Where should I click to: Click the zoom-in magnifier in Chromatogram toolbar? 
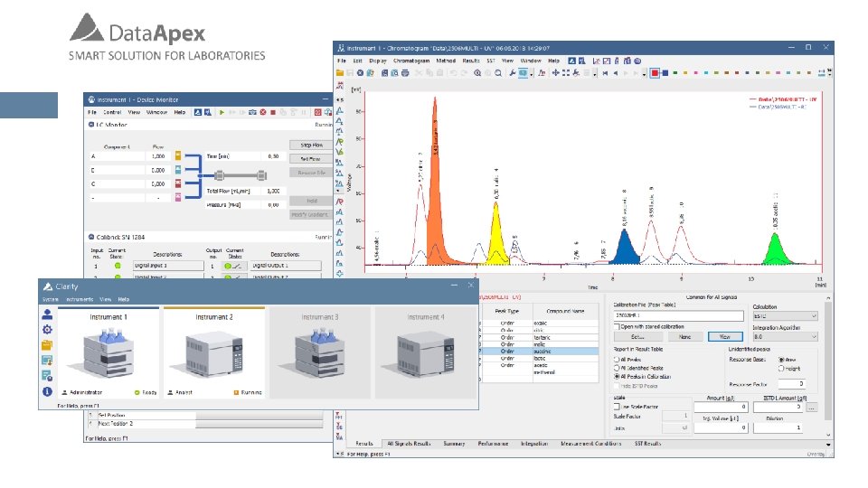(x=477, y=73)
